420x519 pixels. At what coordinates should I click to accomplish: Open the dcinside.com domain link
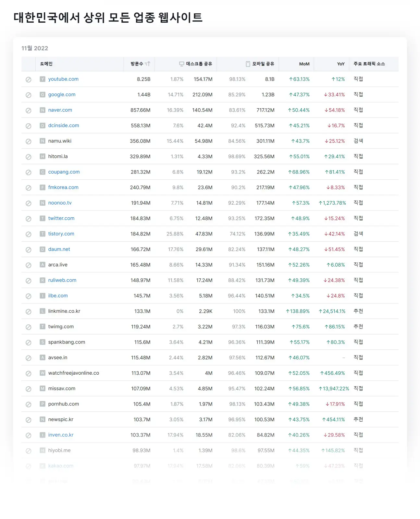[64, 126]
